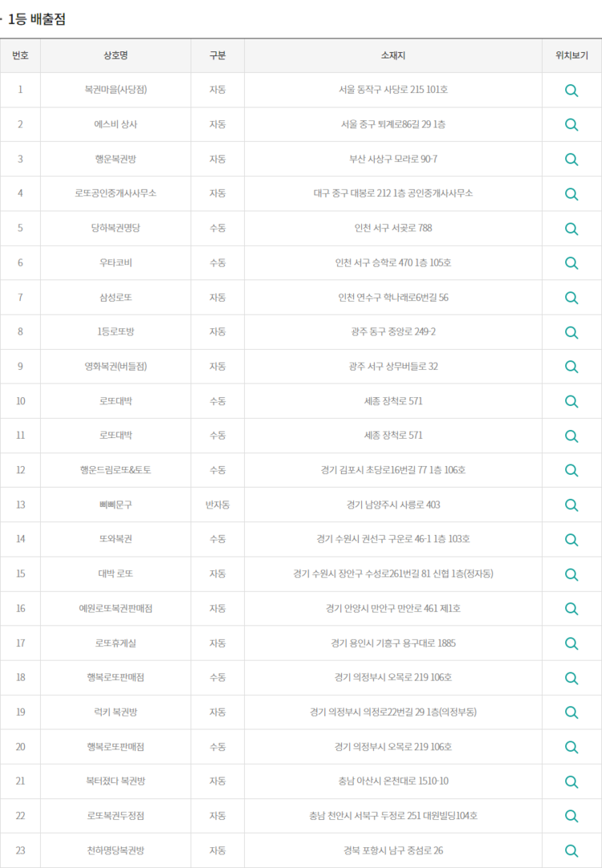View location of 천하명당복권방 in Pohang
This screenshot has width=602, height=868.
coord(571,851)
